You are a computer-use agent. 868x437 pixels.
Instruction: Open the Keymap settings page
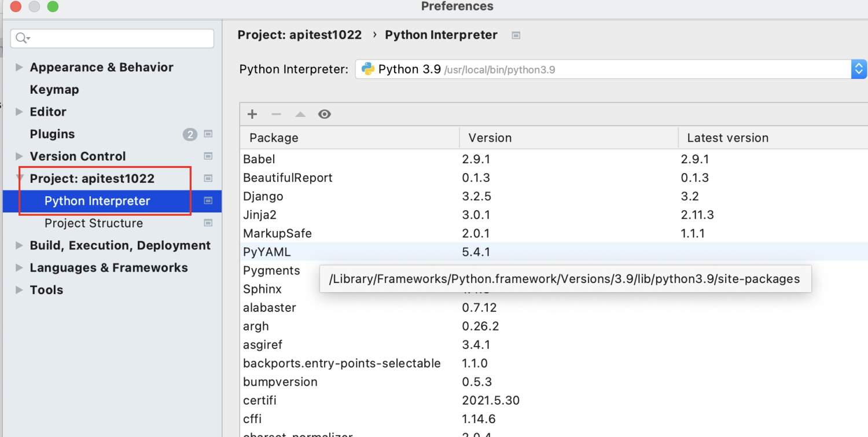(x=54, y=90)
